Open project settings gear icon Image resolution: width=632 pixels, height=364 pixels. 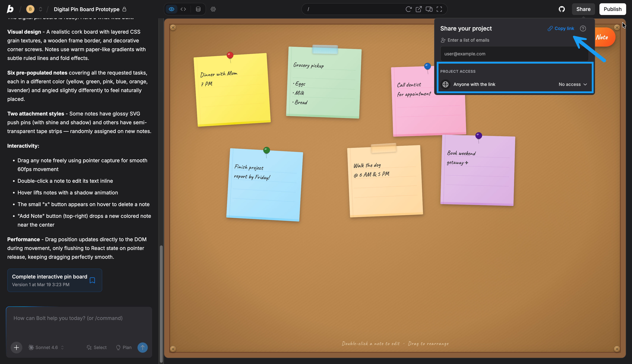point(213,9)
